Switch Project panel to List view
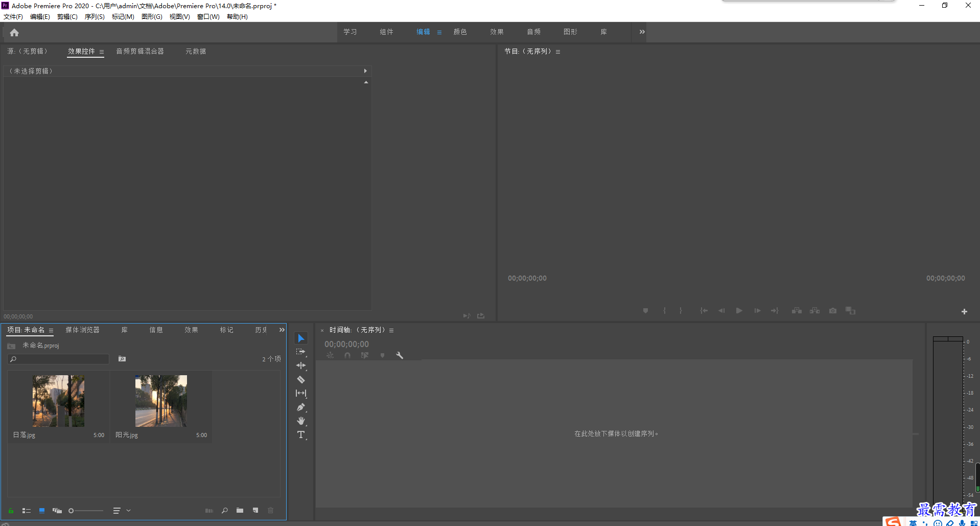Viewport: 980px width, 526px height. tap(27, 510)
